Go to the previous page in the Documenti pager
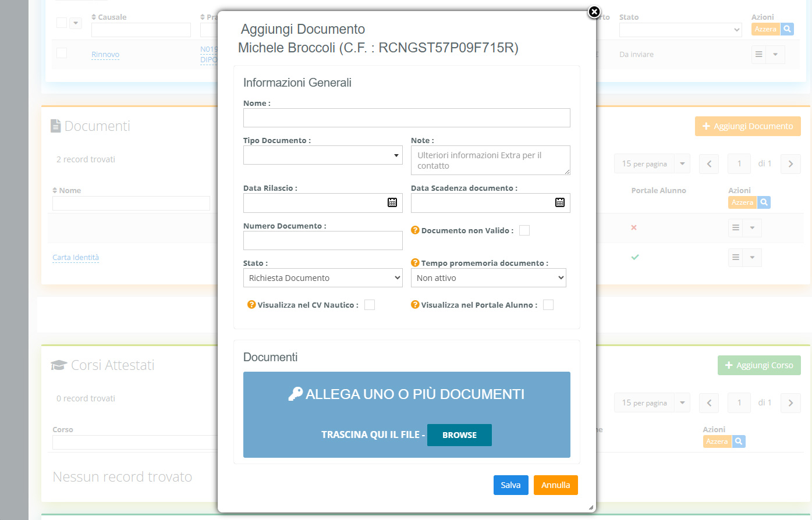 pyautogui.click(x=709, y=164)
